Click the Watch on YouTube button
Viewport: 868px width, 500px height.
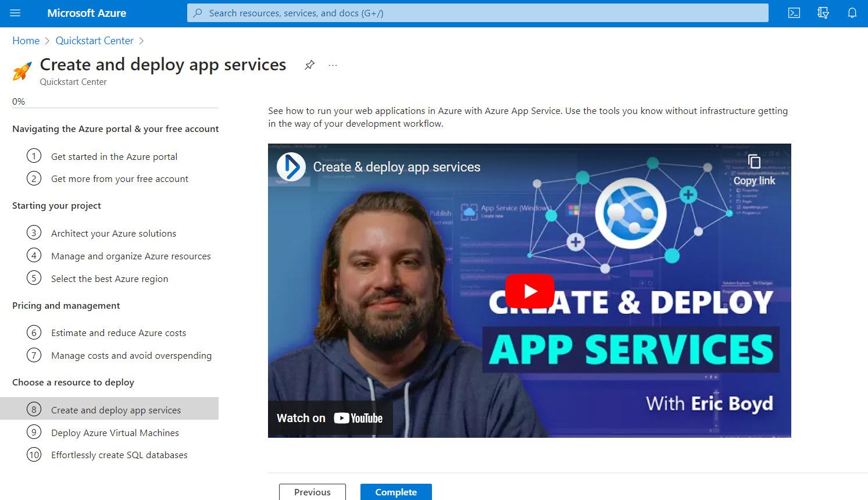(330, 417)
